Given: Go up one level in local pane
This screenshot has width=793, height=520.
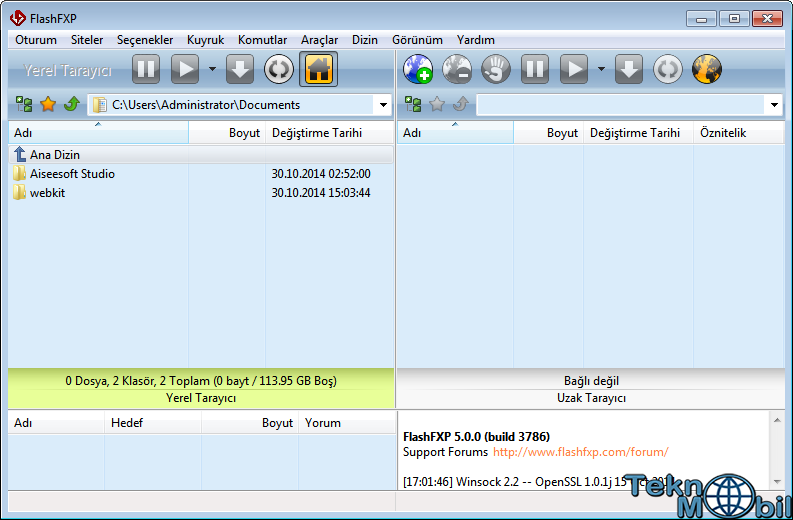Looking at the screenshot, I should pos(72,105).
